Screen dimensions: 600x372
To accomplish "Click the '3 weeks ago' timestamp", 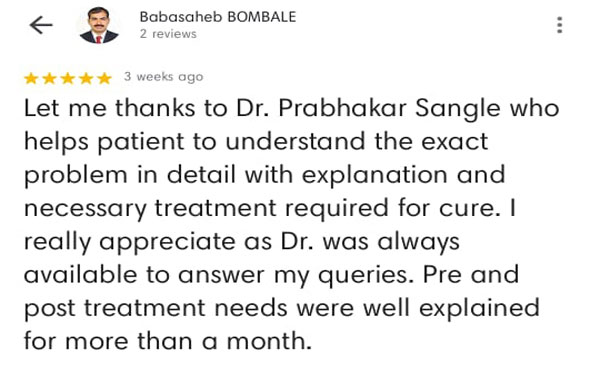I will 163,77.
